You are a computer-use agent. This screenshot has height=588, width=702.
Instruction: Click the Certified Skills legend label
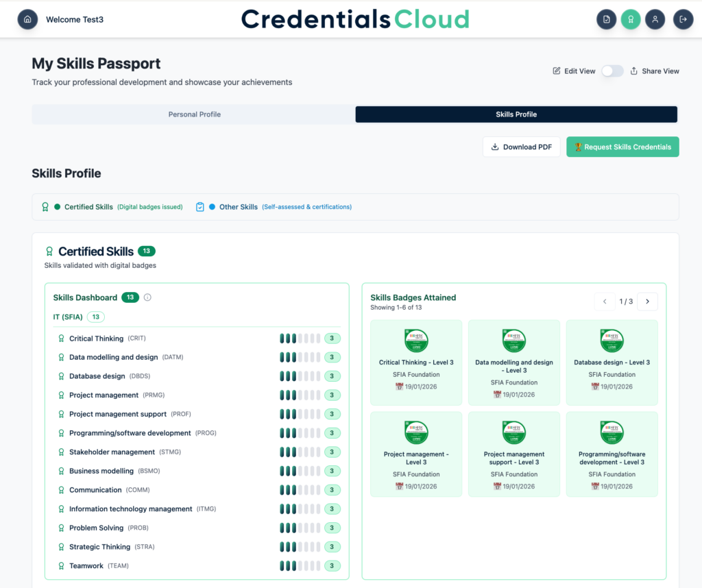(x=88, y=207)
